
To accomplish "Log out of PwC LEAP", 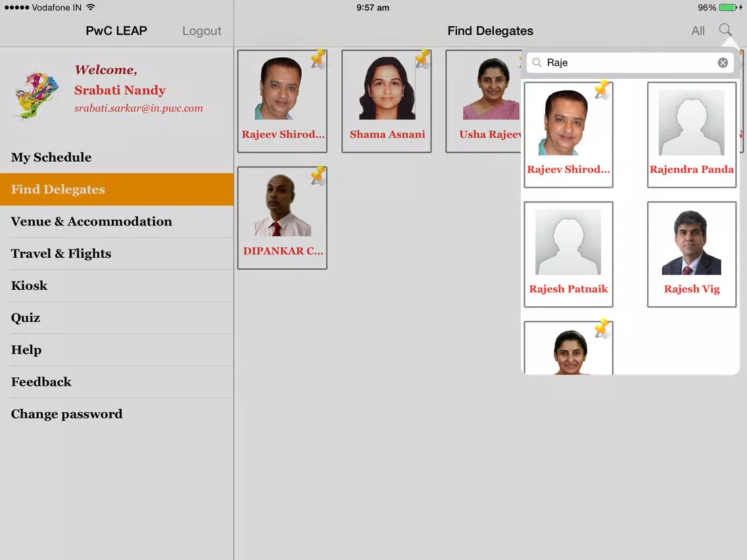I will click(201, 31).
